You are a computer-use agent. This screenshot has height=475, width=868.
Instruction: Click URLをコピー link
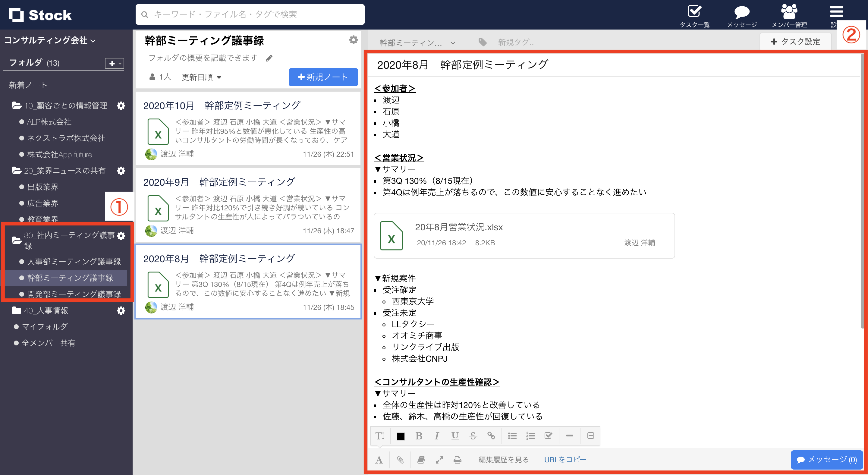coord(565,460)
